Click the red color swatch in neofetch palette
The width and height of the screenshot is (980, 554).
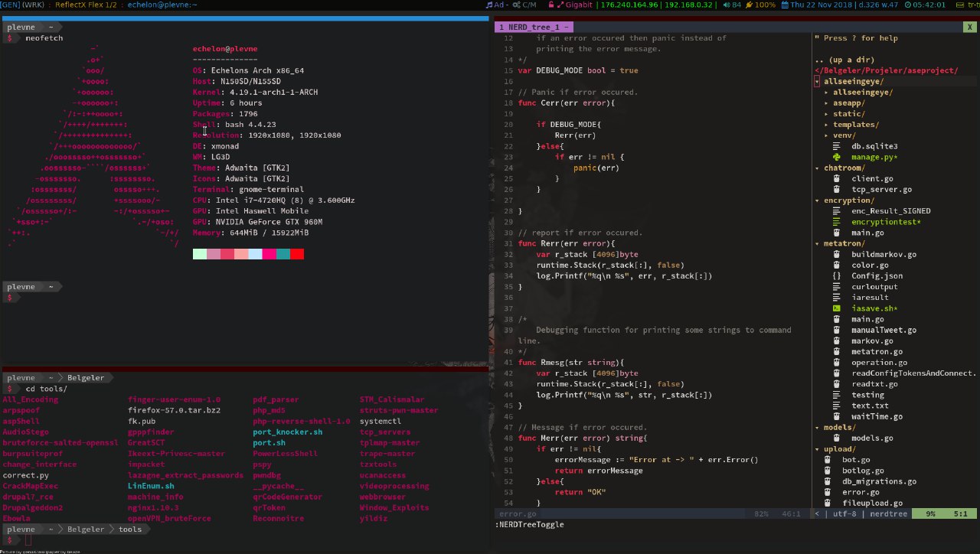[297, 254]
